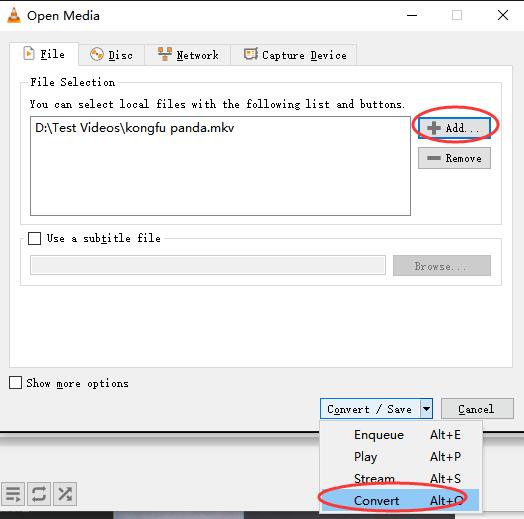
Task: Tick Show more options checkbox
Action: click(x=15, y=383)
